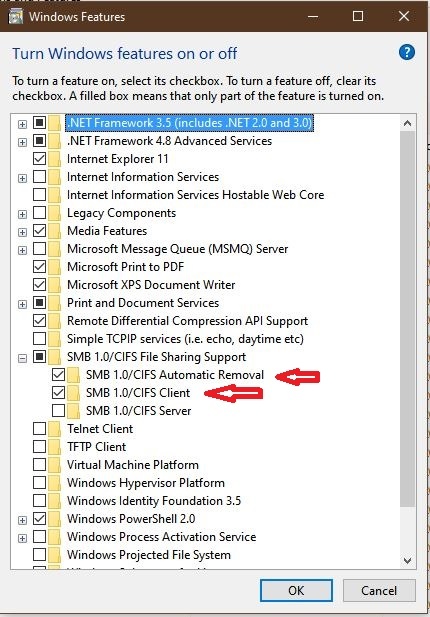Image resolution: width=430 pixels, height=617 pixels.
Task: Select the SMB 1.0/CIFS Client folder icon
Action: [x=74, y=393]
